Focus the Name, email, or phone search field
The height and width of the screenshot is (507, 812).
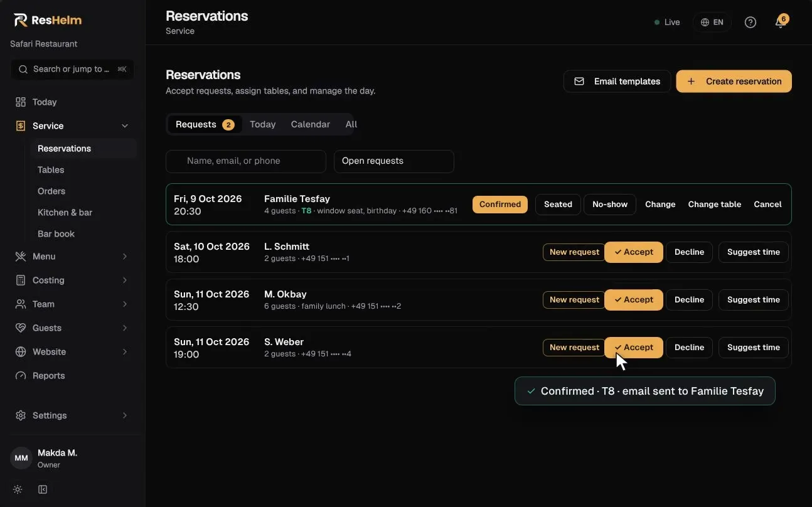[246, 161]
